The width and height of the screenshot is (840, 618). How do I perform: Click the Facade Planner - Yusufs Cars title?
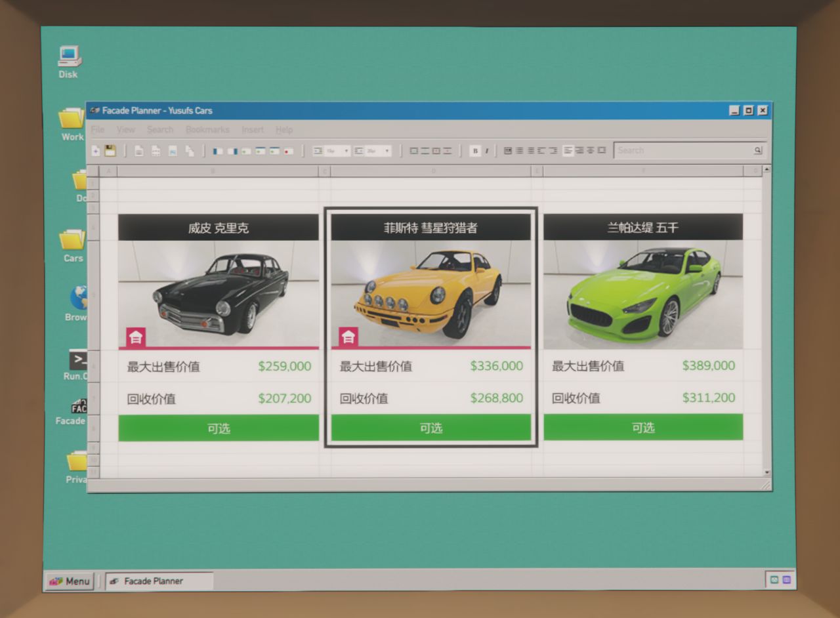coord(157,110)
